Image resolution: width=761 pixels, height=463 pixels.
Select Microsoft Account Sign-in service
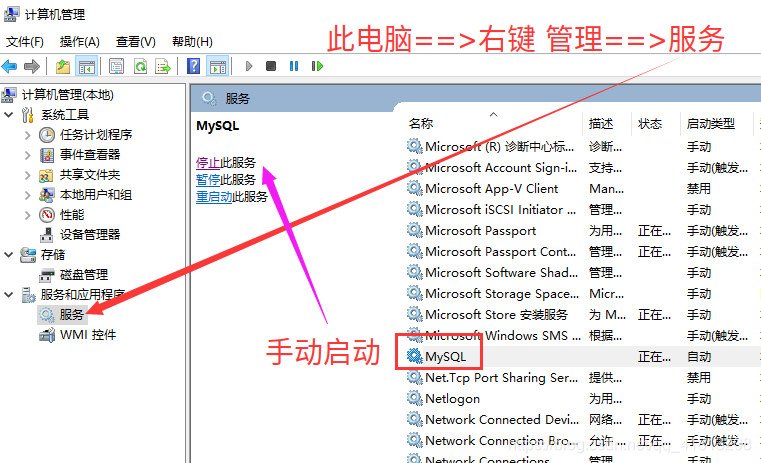click(582, 168)
